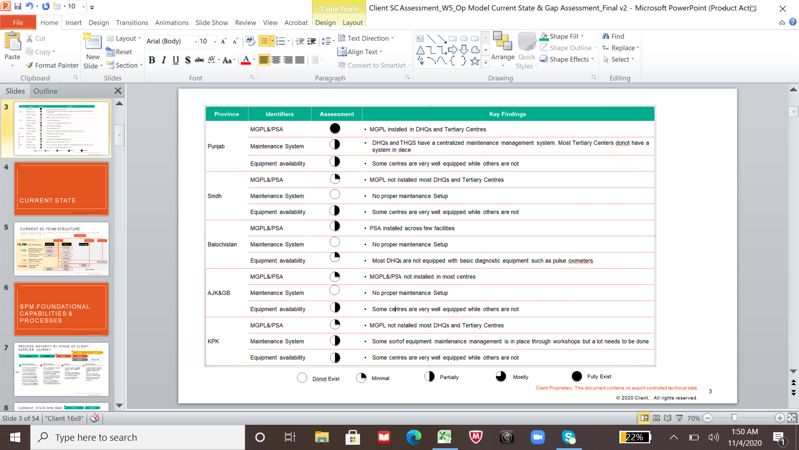Image resolution: width=799 pixels, height=450 pixels.
Task: Open the font size dropdown showing 10
Action: coord(215,41)
